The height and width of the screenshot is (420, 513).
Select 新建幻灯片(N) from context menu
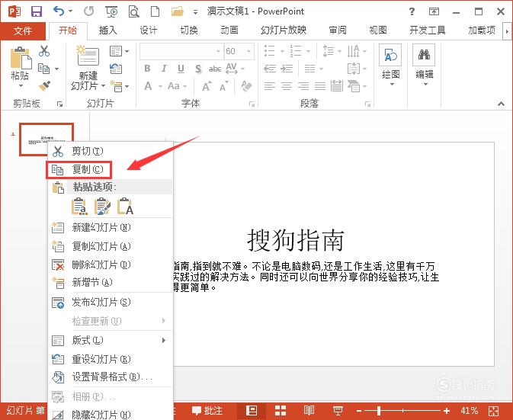110,227
